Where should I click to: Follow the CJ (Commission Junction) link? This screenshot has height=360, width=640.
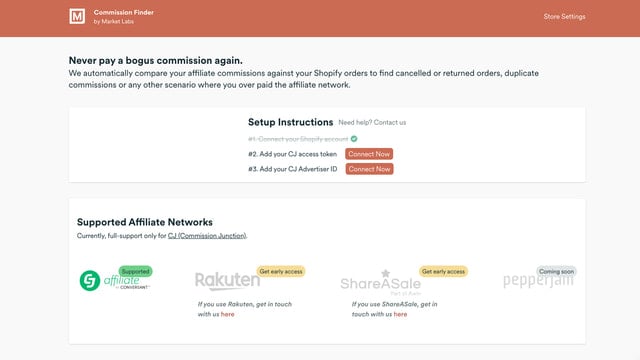pyautogui.click(x=207, y=236)
